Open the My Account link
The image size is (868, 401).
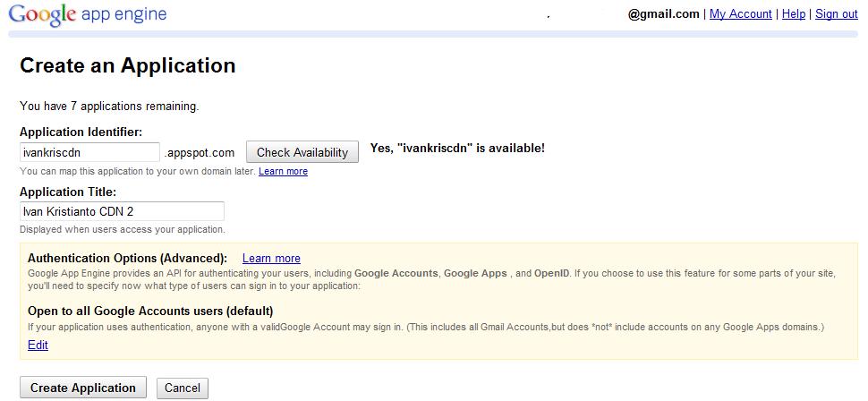[741, 13]
